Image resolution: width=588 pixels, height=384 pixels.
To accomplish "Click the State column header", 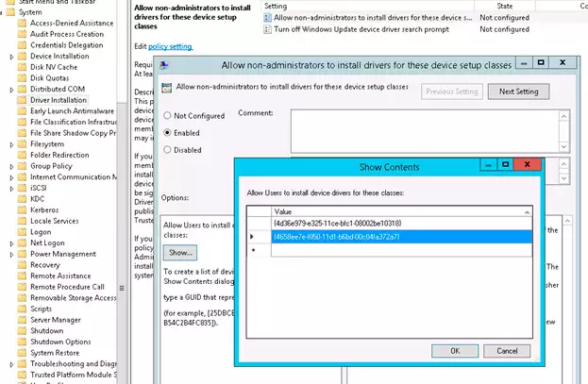I will pos(505,6).
